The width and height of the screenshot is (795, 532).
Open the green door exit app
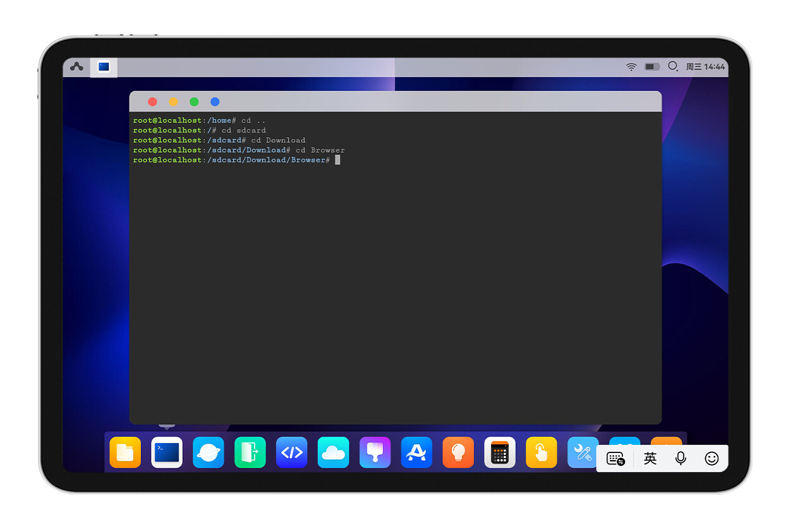tap(250, 452)
